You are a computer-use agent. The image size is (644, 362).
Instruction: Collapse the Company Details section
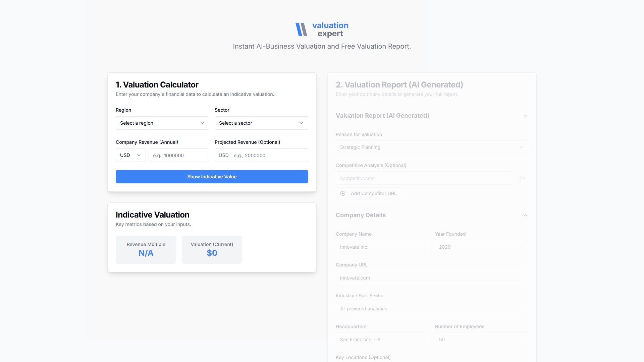pyautogui.click(x=526, y=215)
